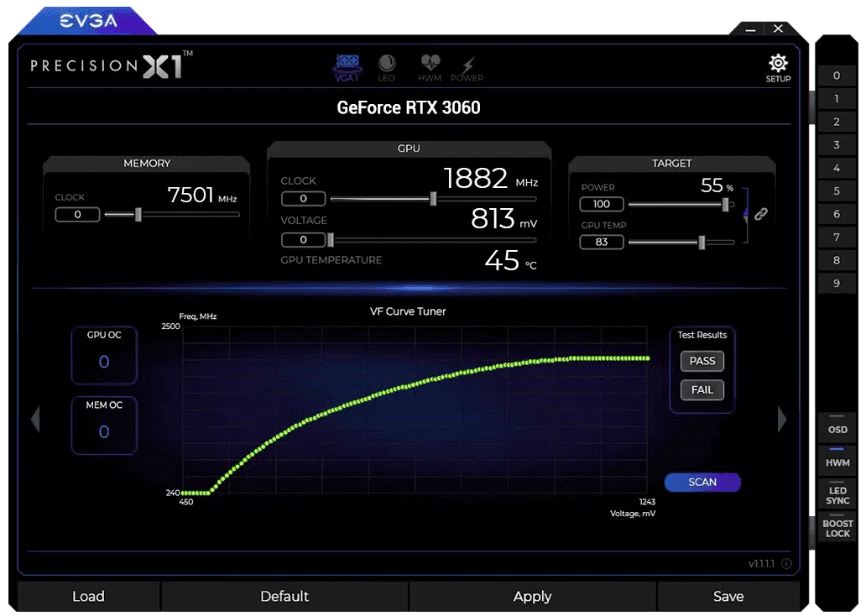Image resolution: width=866 pixels, height=616 pixels.
Task: Toggle the OSD on-screen display
Action: click(x=837, y=428)
